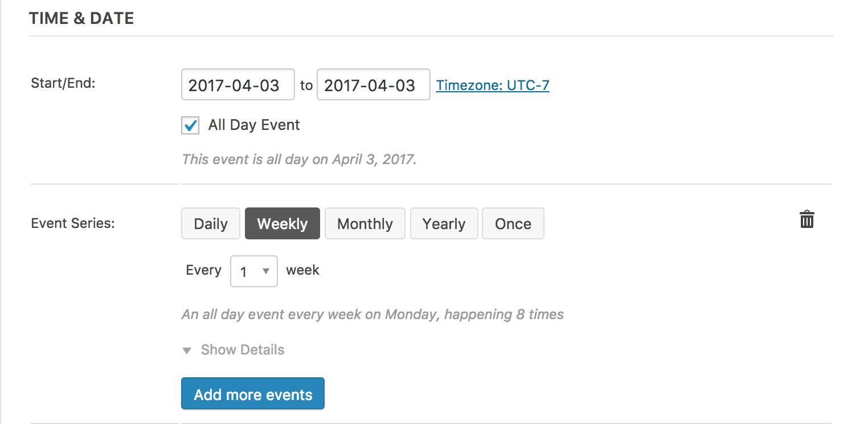
Task: Switch recurrence to Monthly
Action: 365,223
